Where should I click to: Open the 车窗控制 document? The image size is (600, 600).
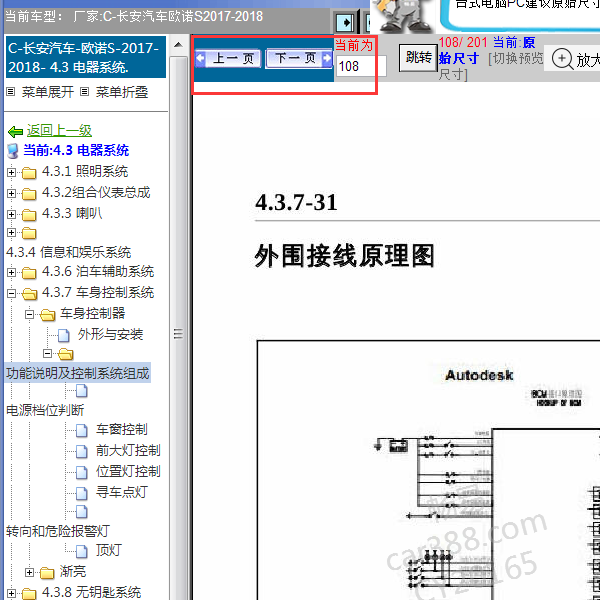click(x=122, y=429)
